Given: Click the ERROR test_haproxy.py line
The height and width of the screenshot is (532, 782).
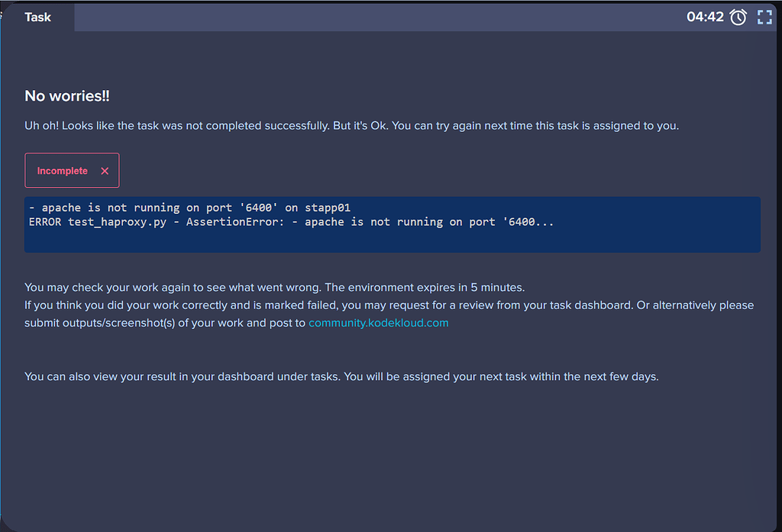Looking at the screenshot, I should click(x=290, y=221).
